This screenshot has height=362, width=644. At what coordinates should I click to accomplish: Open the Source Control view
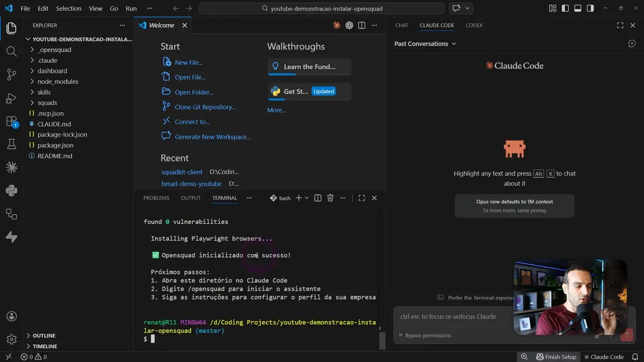12,74
